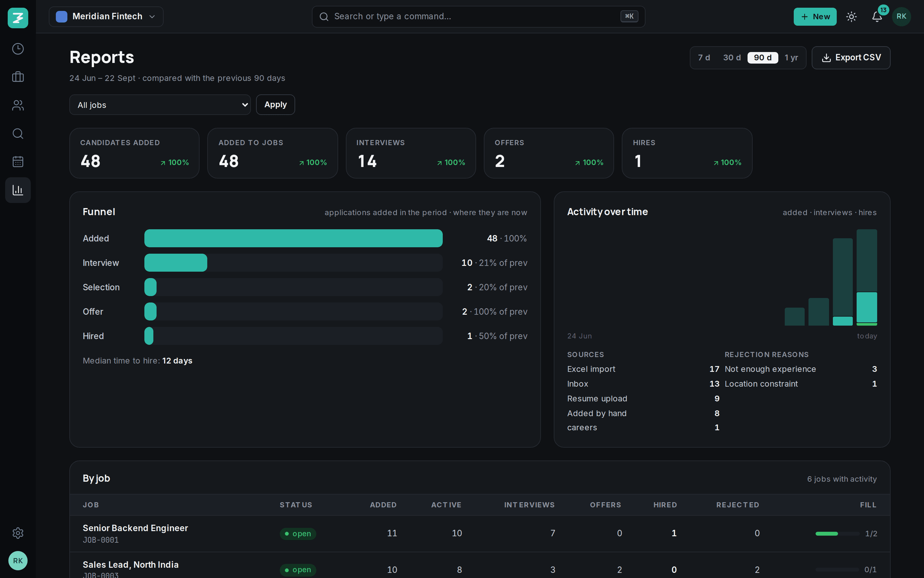Click the Added to Jobs stat card
This screenshot has height=578, width=924.
pos(273,153)
